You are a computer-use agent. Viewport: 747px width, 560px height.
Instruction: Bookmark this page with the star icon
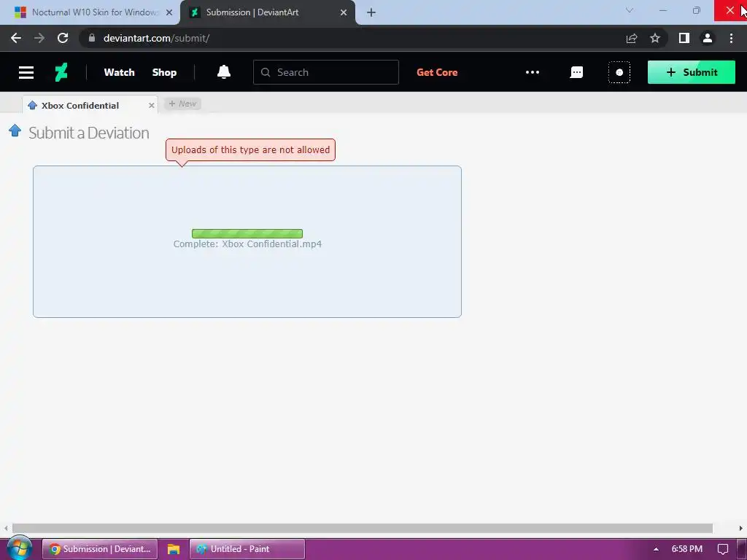coord(655,38)
